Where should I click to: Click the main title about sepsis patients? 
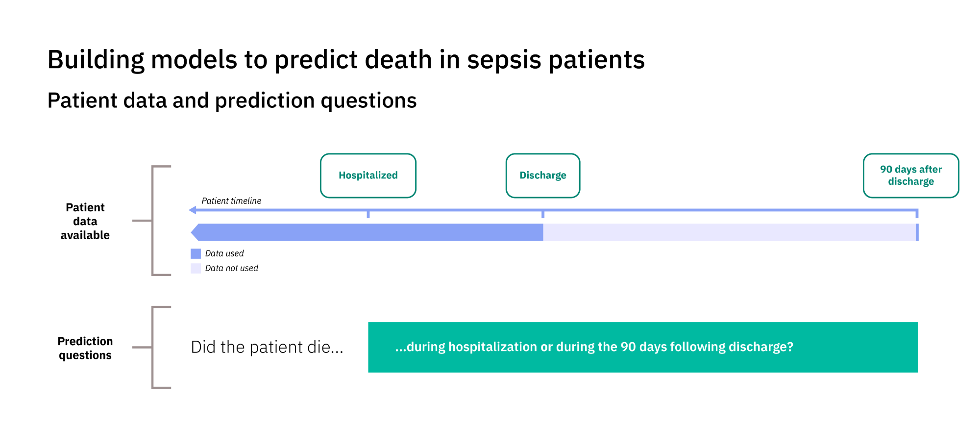tap(346, 60)
